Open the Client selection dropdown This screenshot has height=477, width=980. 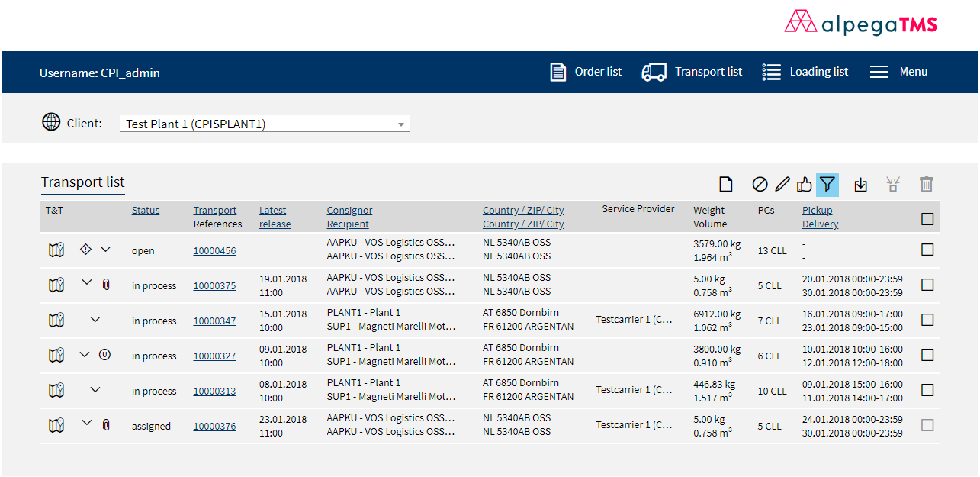(400, 124)
